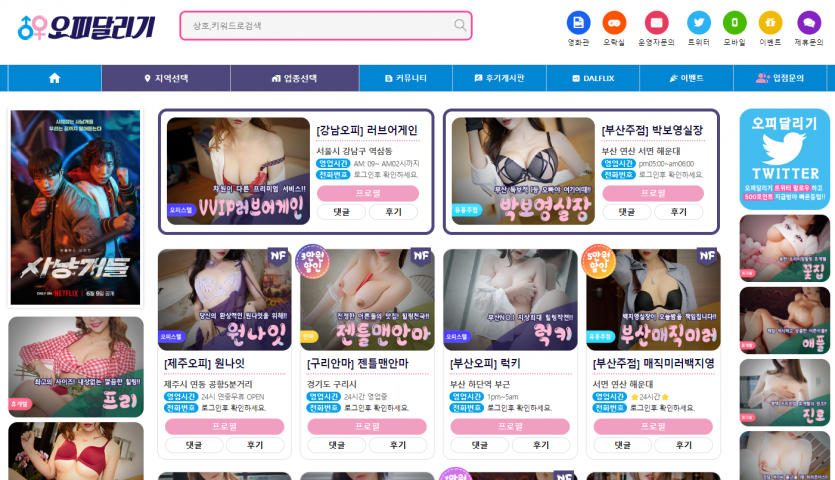Screen dimensions: 835x480
Task: Open the 커뮤니티 menu item
Action: pyautogui.click(x=406, y=78)
